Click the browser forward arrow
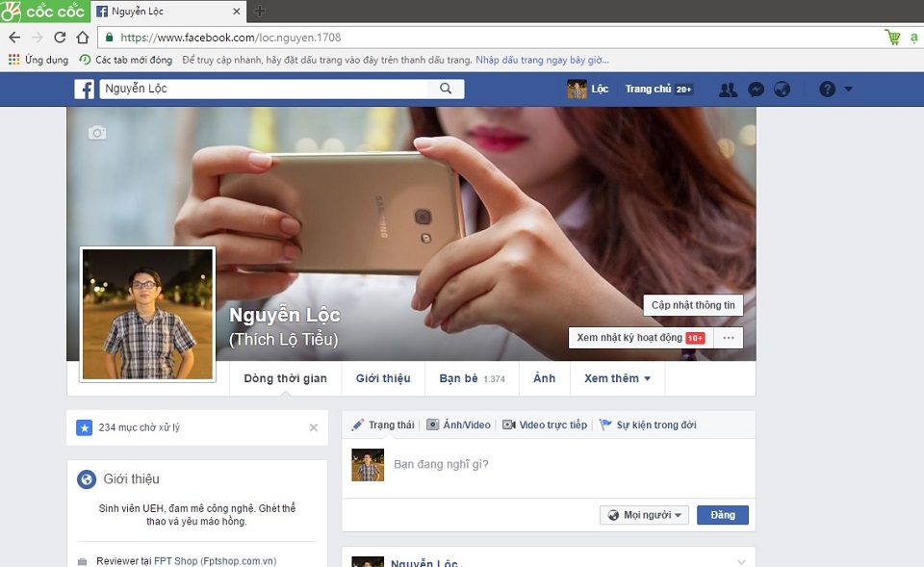The height and width of the screenshot is (567, 924). [x=38, y=38]
